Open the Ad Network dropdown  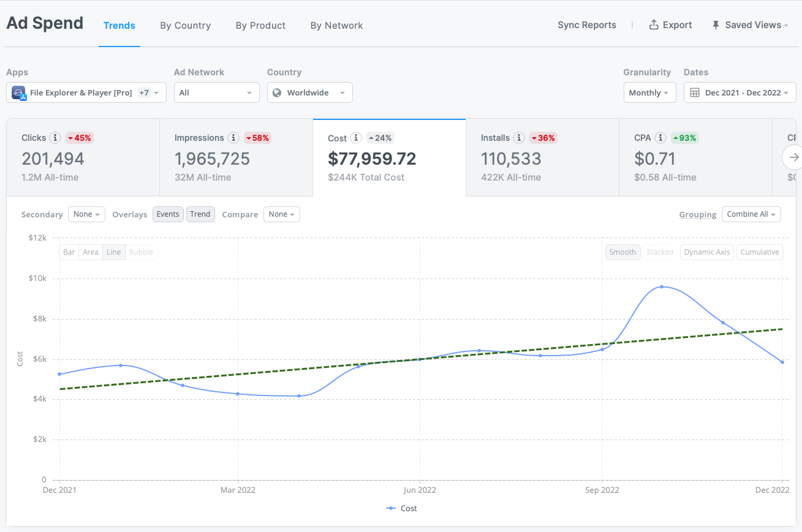point(216,93)
